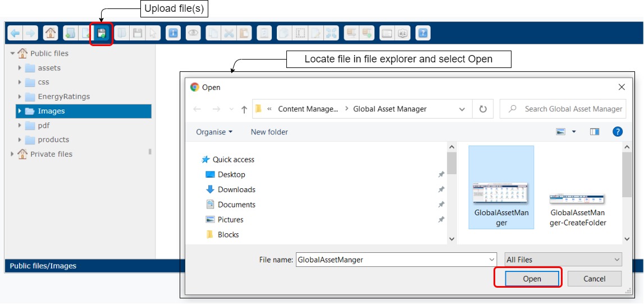
Task: Click the Cancel button
Action: coord(594,279)
